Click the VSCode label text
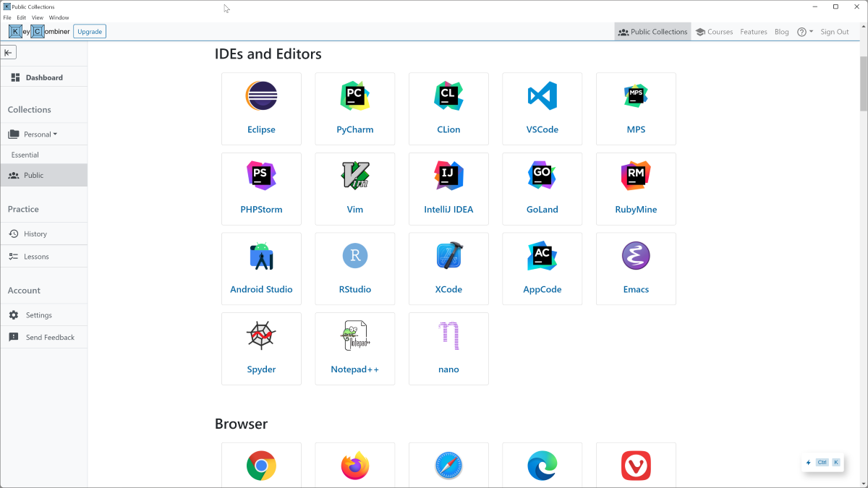Image resolution: width=868 pixels, height=488 pixels. coord(542,129)
